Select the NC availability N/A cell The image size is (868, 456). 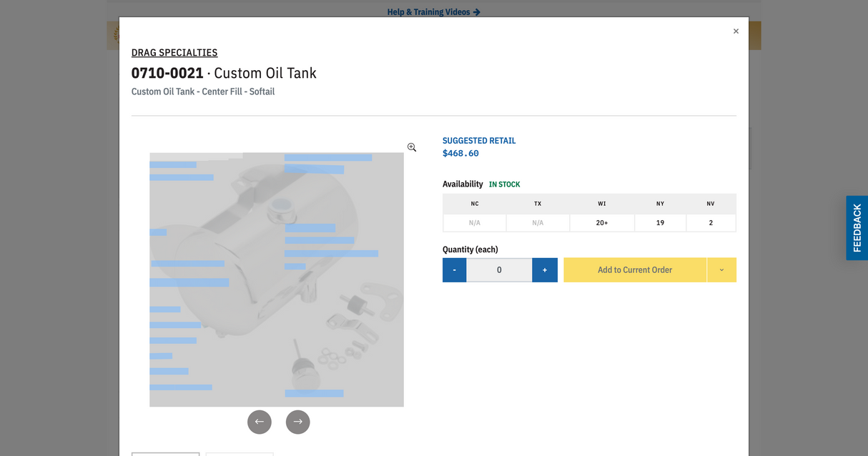tap(475, 223)
